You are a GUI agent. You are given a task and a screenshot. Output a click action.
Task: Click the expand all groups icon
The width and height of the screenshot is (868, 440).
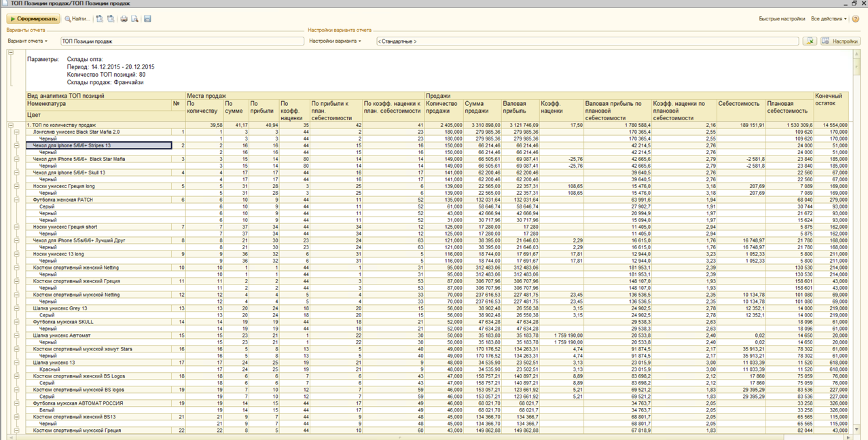(99, 19)
